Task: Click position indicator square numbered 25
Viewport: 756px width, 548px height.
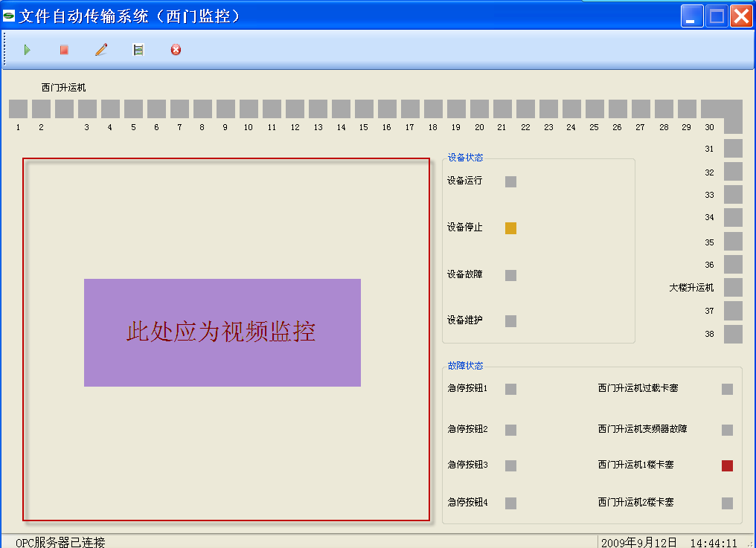Action: click(x=595, y=109)
